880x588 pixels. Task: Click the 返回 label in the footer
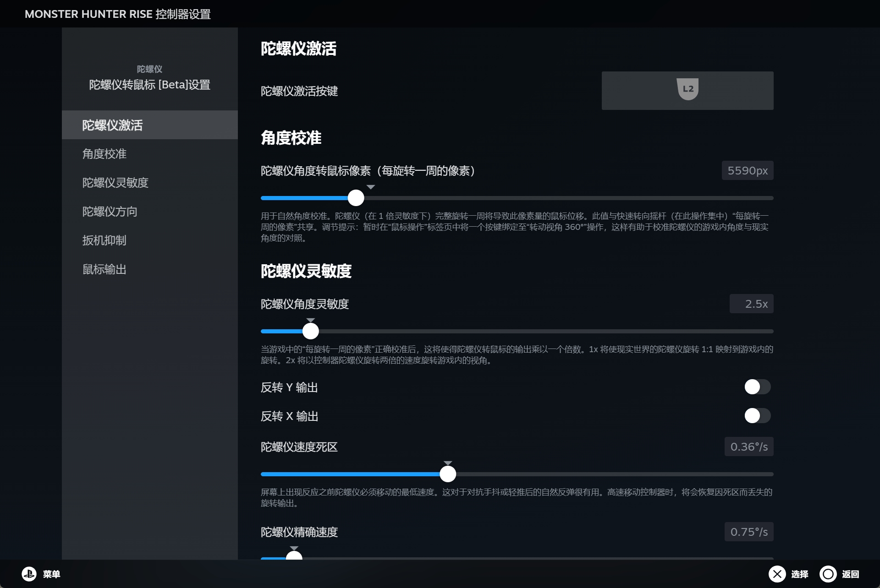851,574
